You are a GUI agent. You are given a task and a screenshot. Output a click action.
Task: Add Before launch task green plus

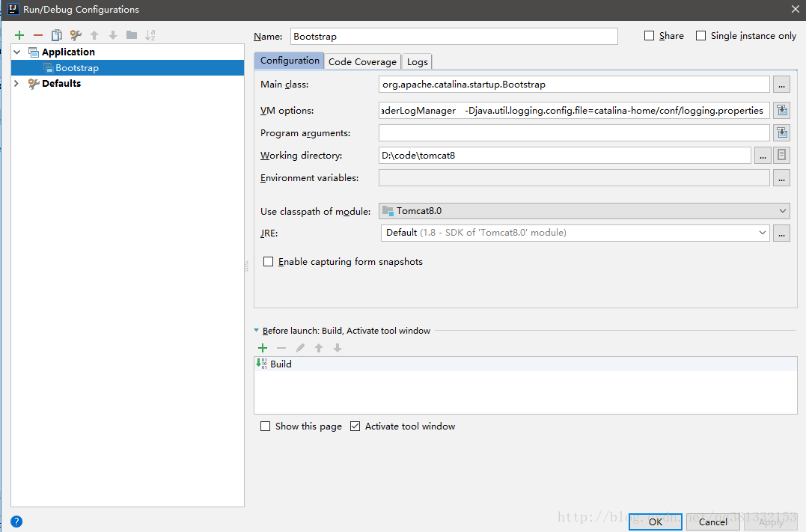[263, 348]
